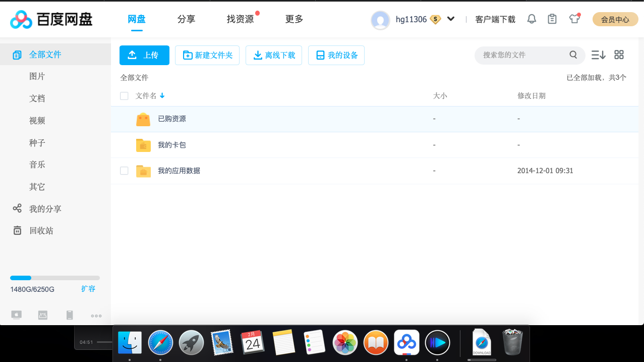The image size is (644, 362).
Task: Open 回收站 in sidebar
Action: click(x=41, y=231)
